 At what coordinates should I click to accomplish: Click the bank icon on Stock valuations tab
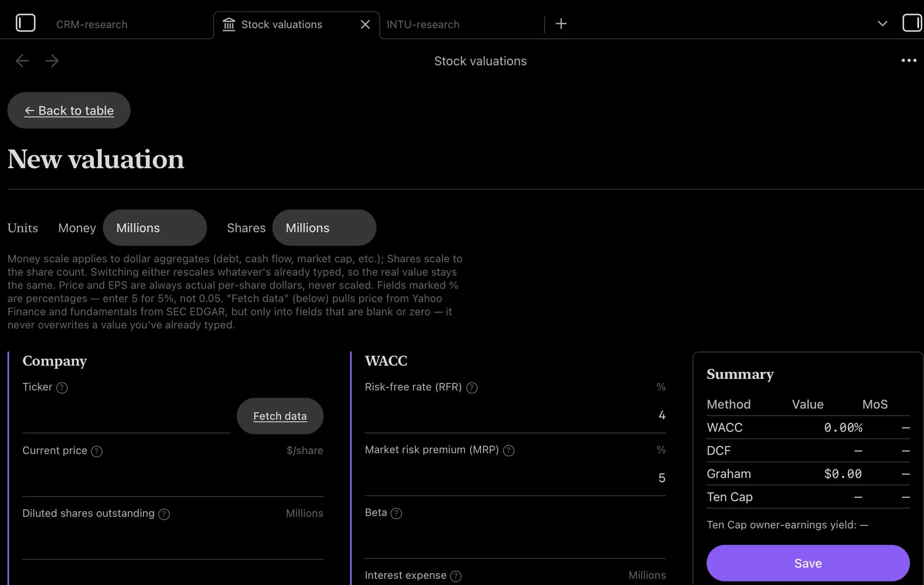tap(229, 24)
